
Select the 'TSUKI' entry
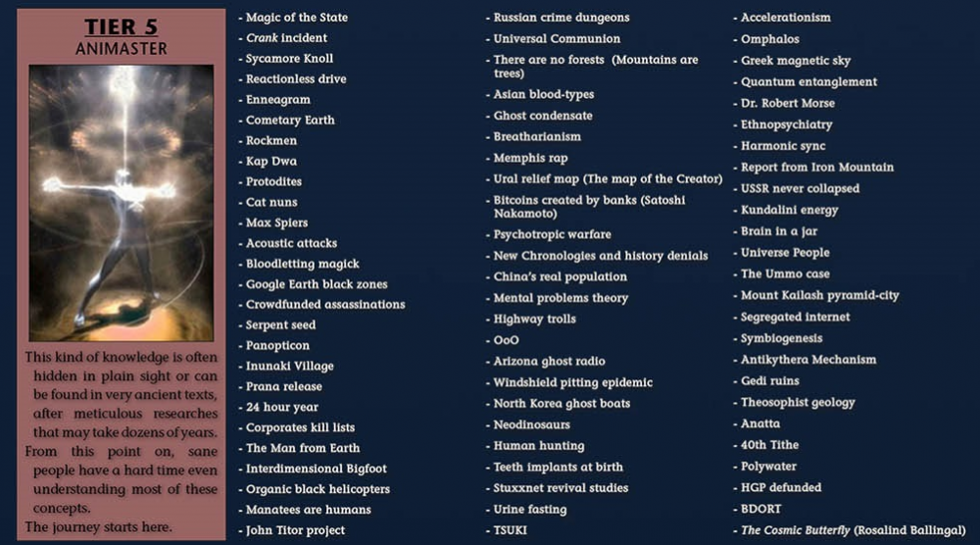[x=509, y=530]
